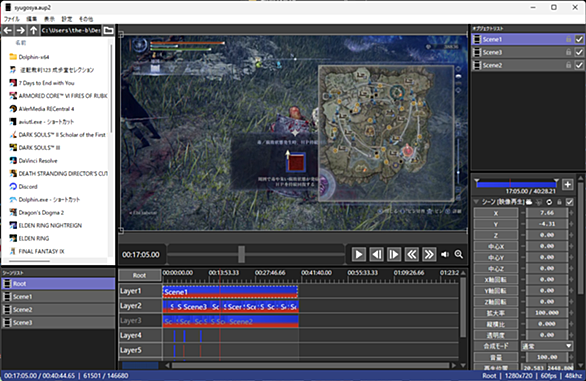The width and height of the screenshot is (586, 381).
Task: Toggle Scene1 visibility checkbox in object list
Action: tap(579, 39)
